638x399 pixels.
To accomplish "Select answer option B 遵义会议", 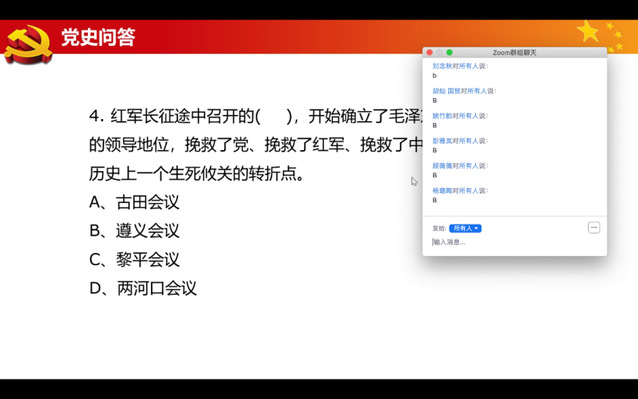I will coord(134,231).
